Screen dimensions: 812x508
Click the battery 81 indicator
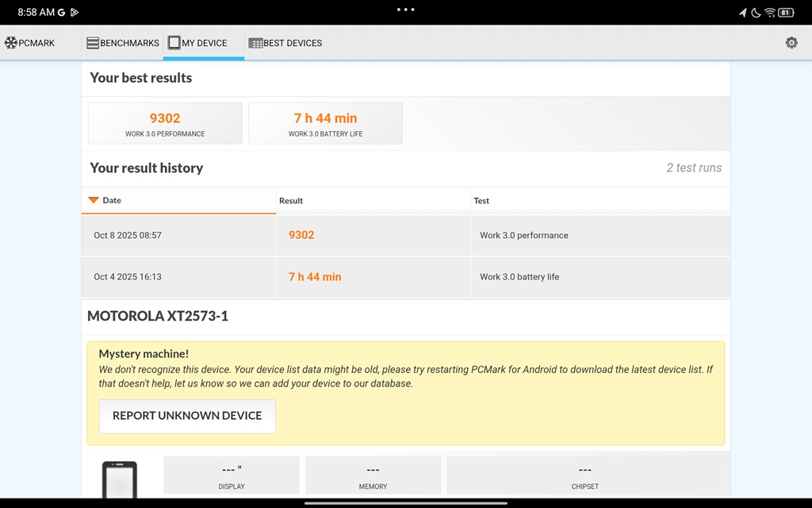[786, 12]
